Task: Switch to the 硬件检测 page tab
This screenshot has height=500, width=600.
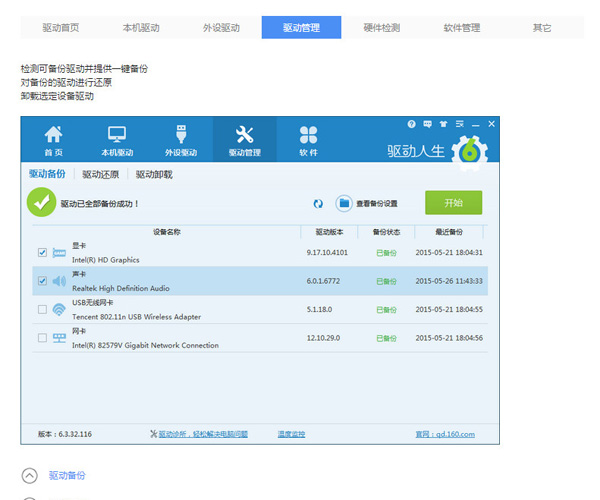Action: click(x=382, y=28)
